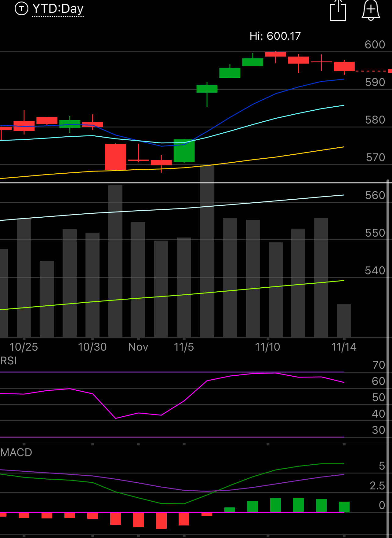Tap the 600 price axis label
Image resolution: width=392 pixels, height=538 pixels.
pyautogui.click(x=375, y=45)
